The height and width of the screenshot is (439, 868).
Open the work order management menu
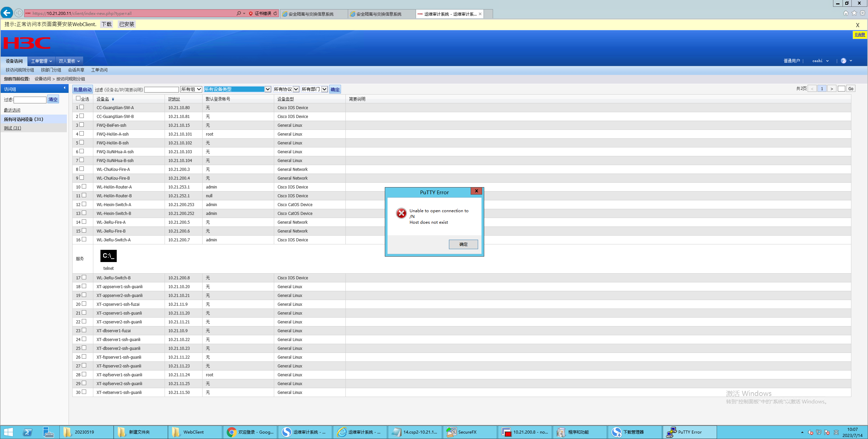[41, 61]
